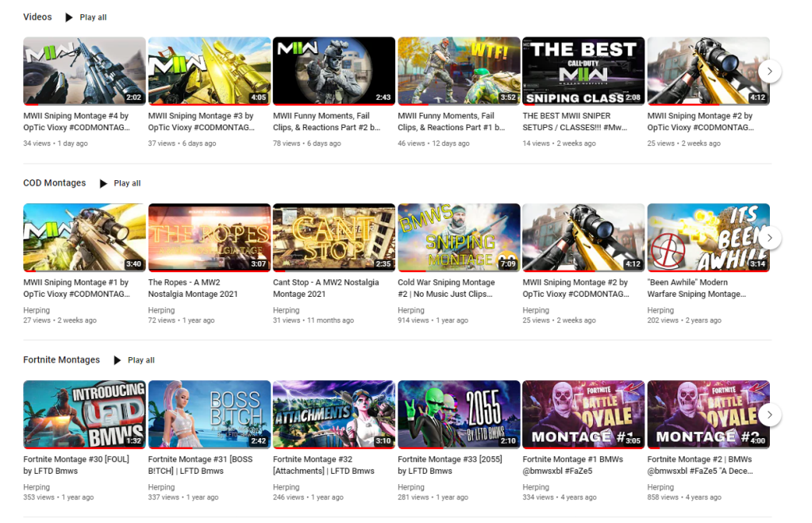The image size is (812, 523).
Task: Open the WTF! Funny Moments Part #1 thumbnail
Action: point(459,71)
